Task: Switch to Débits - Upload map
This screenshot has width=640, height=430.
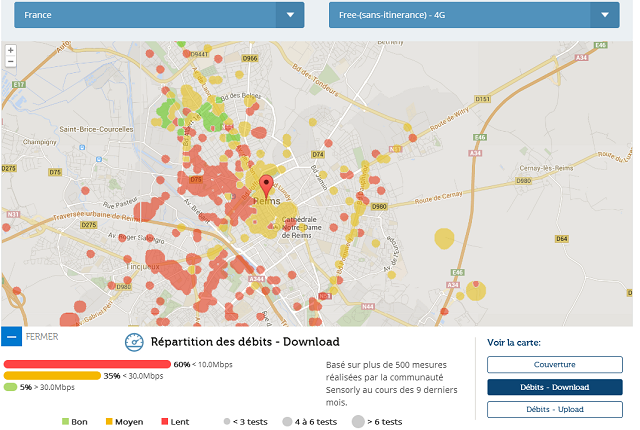Action: pos(554,409)
